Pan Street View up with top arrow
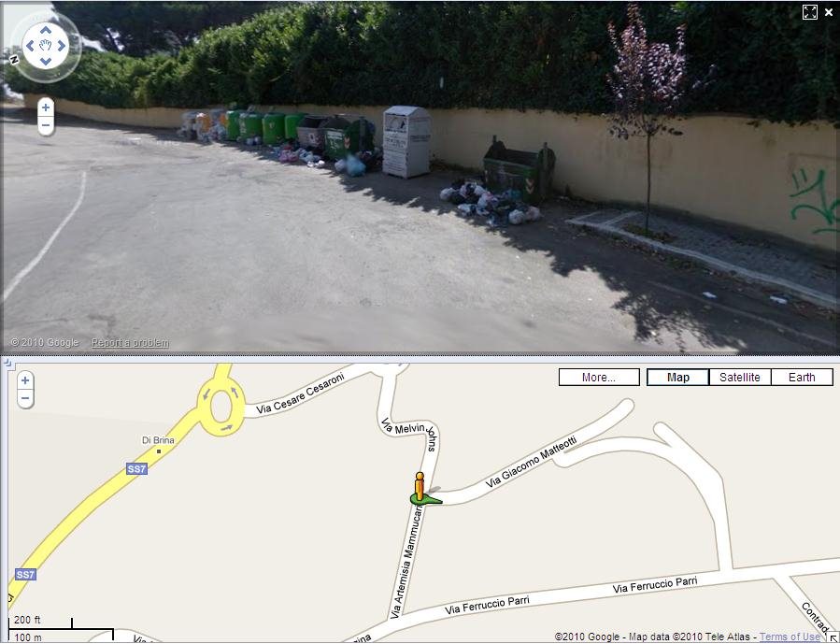840x644 pixels. click(46, 31)
